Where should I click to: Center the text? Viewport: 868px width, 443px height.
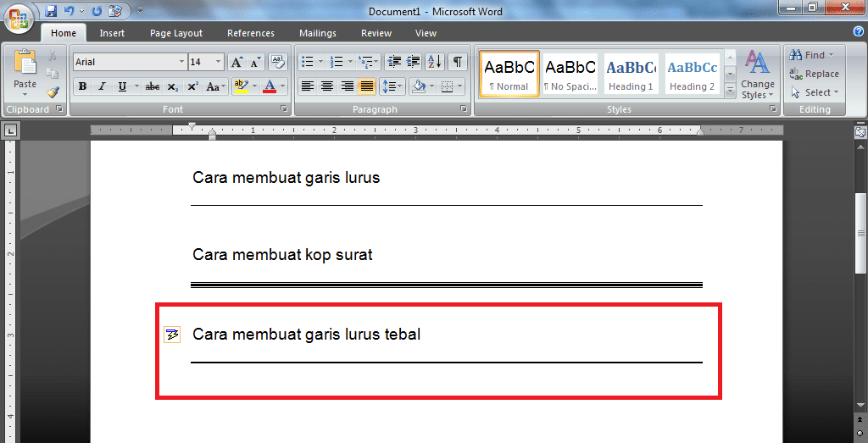tap(327, 87)
